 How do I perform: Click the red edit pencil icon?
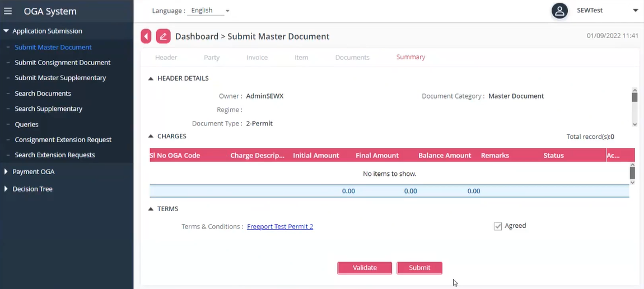point(163,36)
